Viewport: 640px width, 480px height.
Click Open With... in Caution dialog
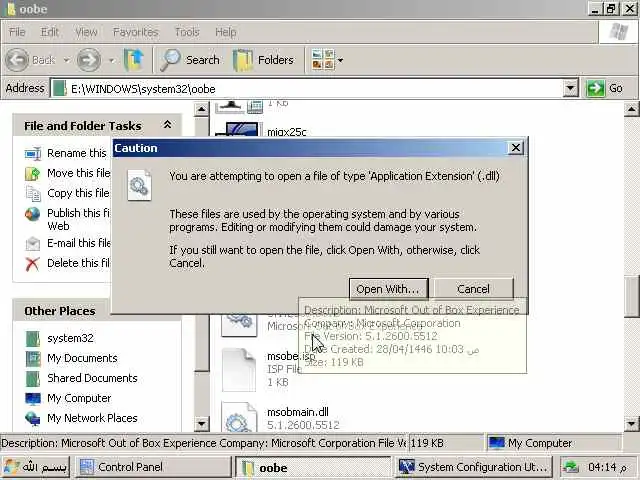388,289
